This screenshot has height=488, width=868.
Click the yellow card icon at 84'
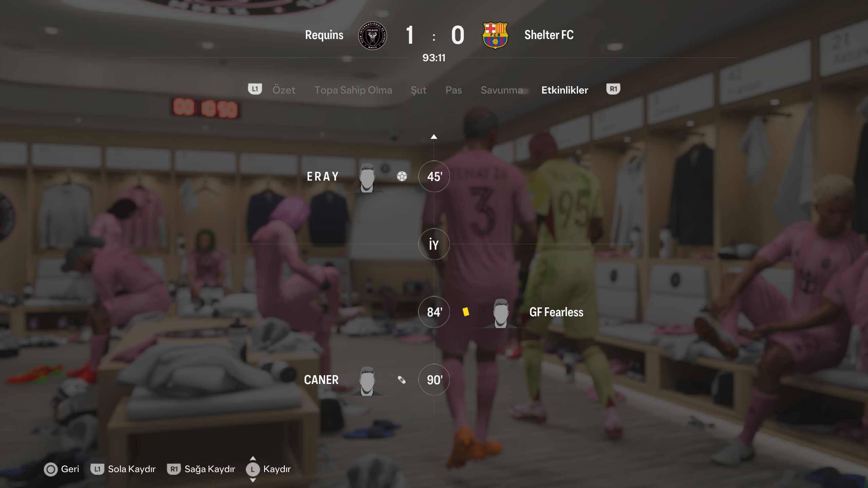tap(466, 312)
